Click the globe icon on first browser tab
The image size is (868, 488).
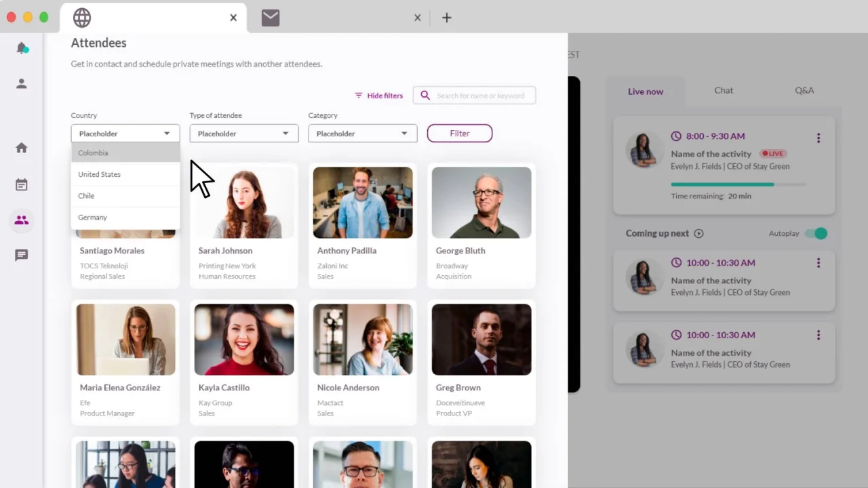point(82,18)
